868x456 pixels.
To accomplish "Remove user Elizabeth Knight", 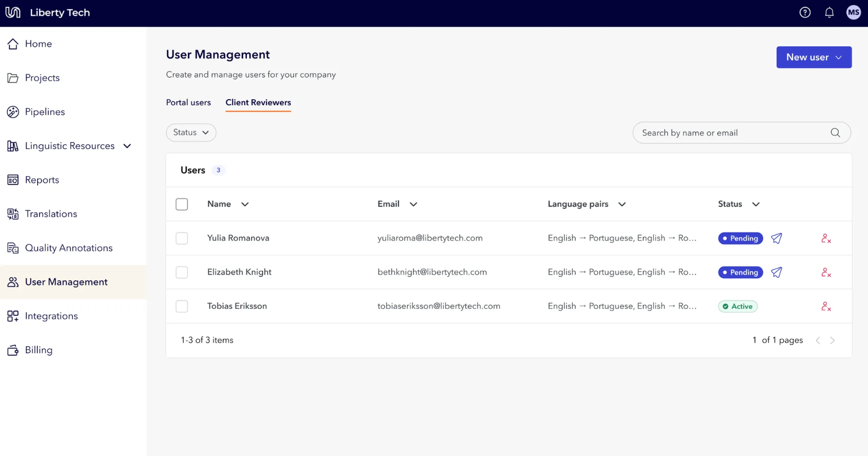I will point(826,272).
